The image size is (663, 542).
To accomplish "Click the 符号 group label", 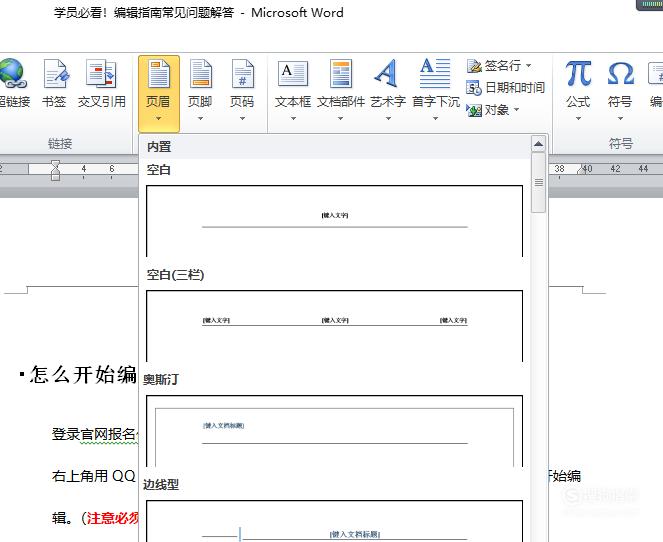I will click(620, 144).
